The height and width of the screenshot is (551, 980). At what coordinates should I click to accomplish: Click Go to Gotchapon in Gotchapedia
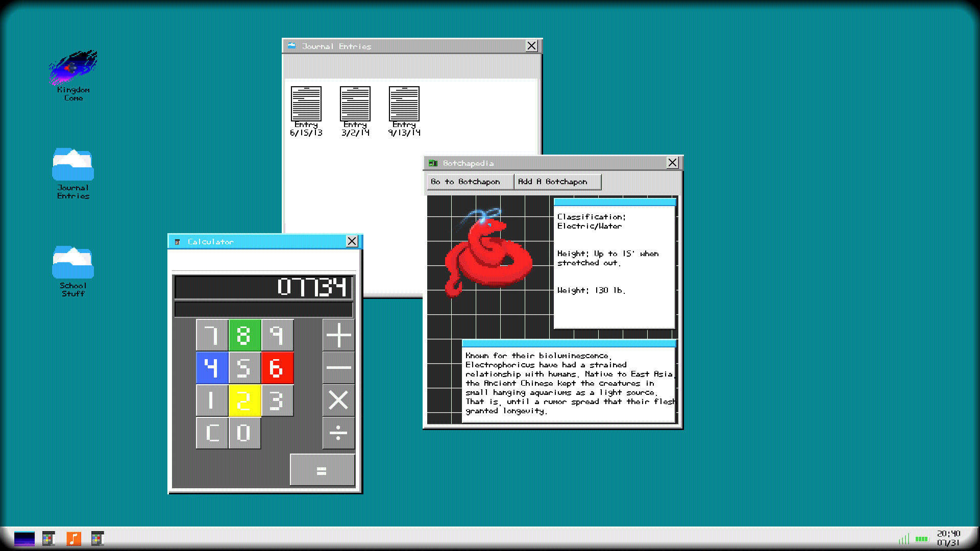[x=470, y=182]
